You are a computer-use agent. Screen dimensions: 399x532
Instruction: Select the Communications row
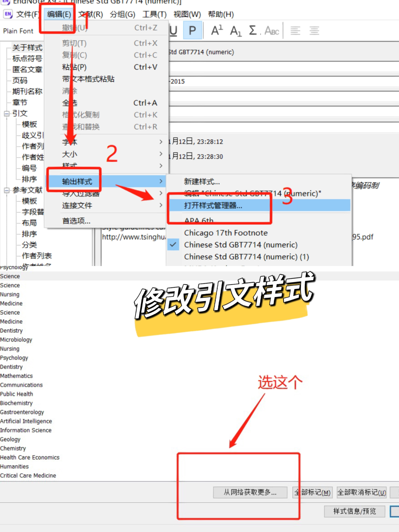click(21, 385)
